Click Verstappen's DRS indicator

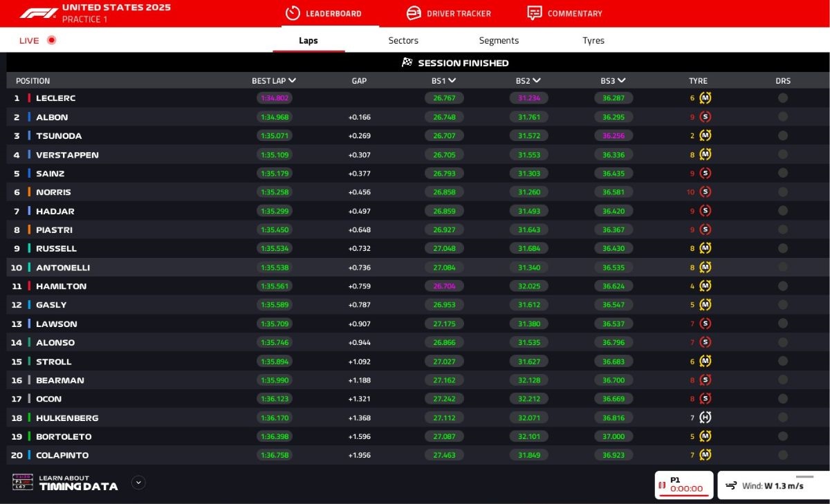click(x=783, y=155)
